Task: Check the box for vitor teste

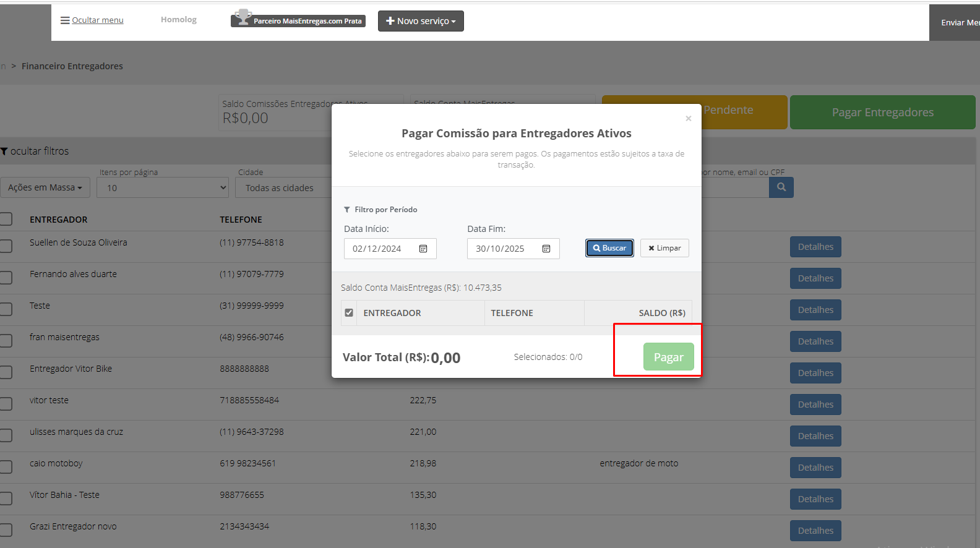Action: click(6, 403)
